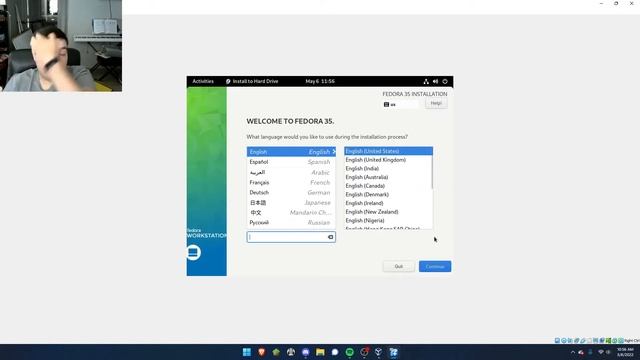Select the Japanese language row

pyautogui.click(x=291, y=202)
